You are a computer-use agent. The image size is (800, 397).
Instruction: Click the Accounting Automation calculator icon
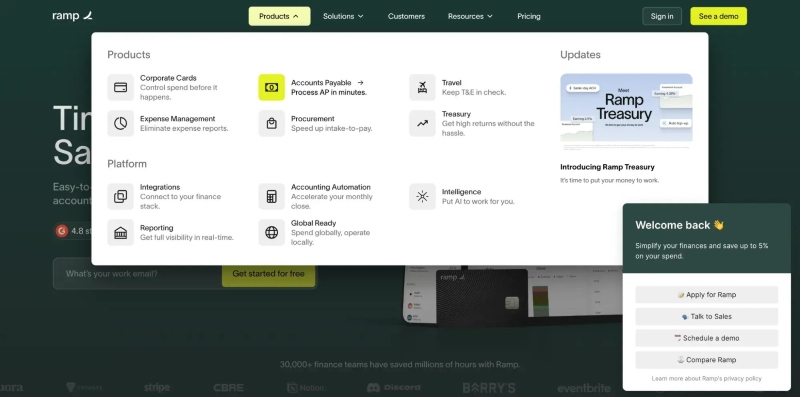pyautogui.click(x=271, y=196)
